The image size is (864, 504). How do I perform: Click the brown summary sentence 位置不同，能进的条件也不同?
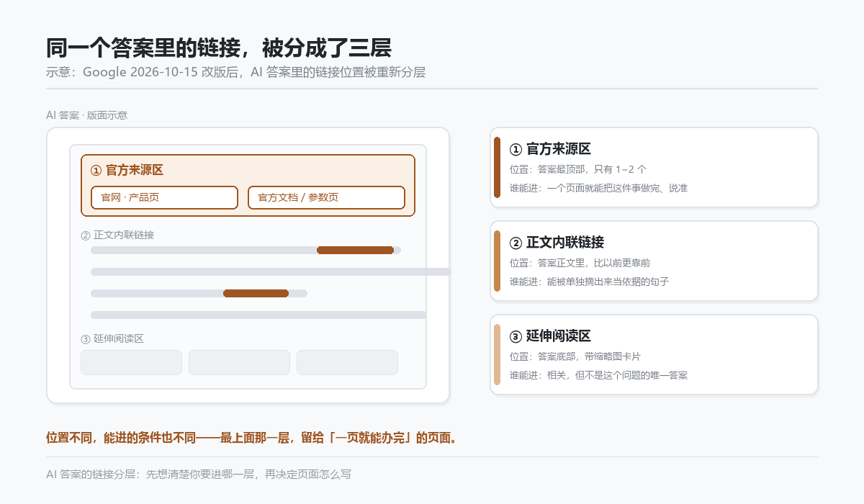click(252, 438)
